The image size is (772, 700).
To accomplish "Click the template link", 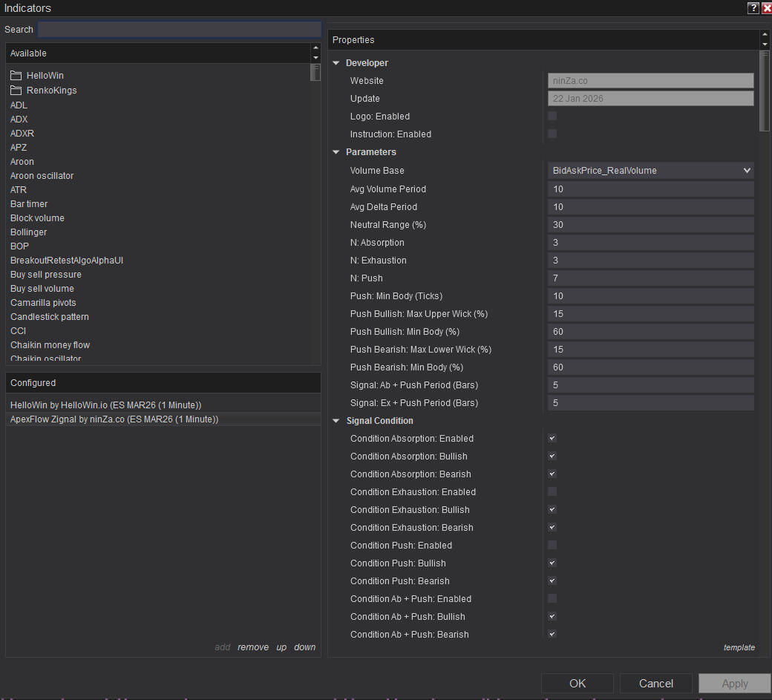I will point(739,647).
